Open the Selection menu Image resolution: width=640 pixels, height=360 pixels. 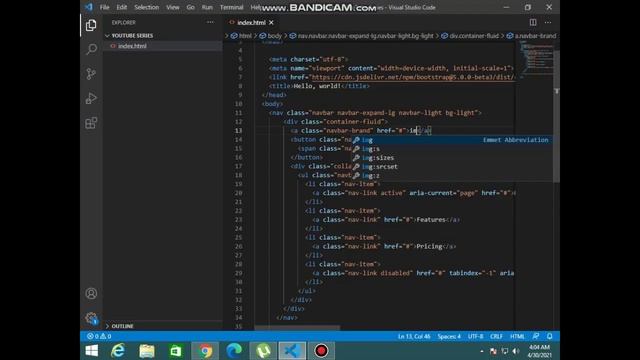pyautogui.click(x=147, y=7)
